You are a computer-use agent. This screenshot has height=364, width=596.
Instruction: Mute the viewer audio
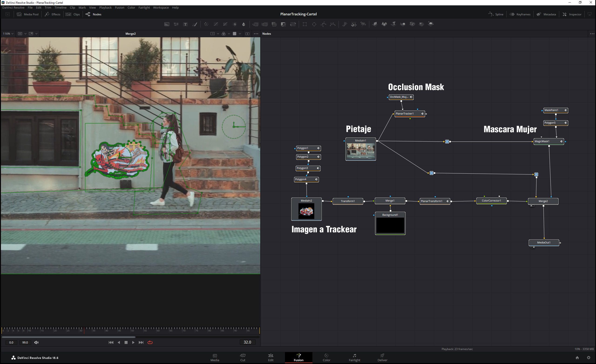(36, 343)
